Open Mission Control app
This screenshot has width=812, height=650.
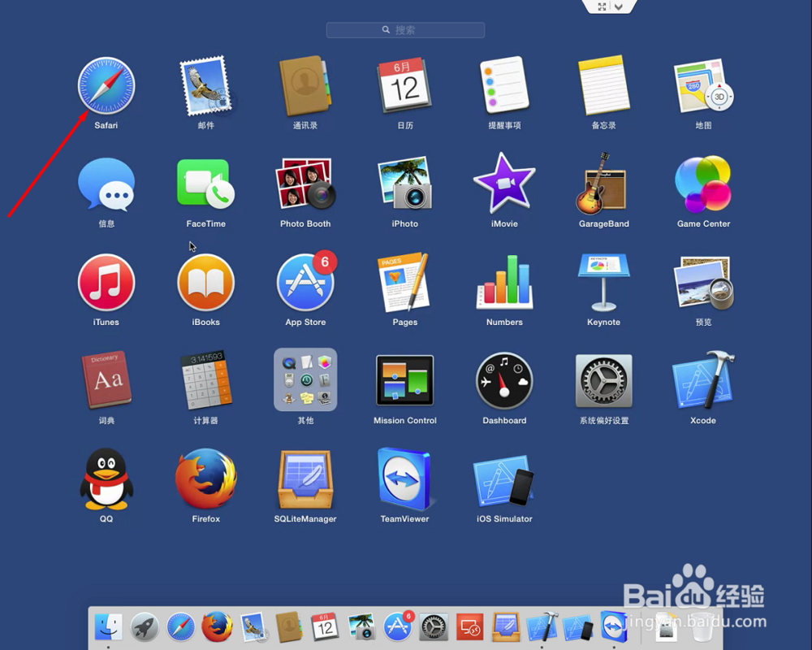(405, 380)
